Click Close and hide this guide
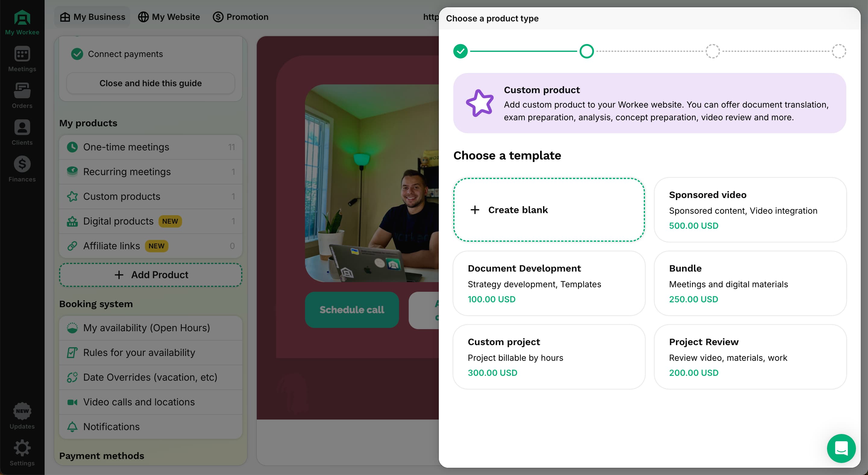Image resolution: width=868 pixels, height=475 pixels. (151, 83)
